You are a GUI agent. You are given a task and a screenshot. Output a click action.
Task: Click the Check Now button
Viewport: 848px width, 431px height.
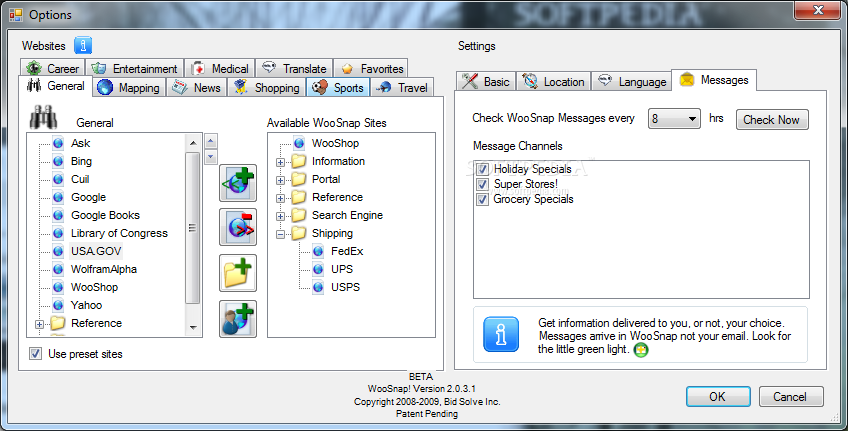coord(772,120)
